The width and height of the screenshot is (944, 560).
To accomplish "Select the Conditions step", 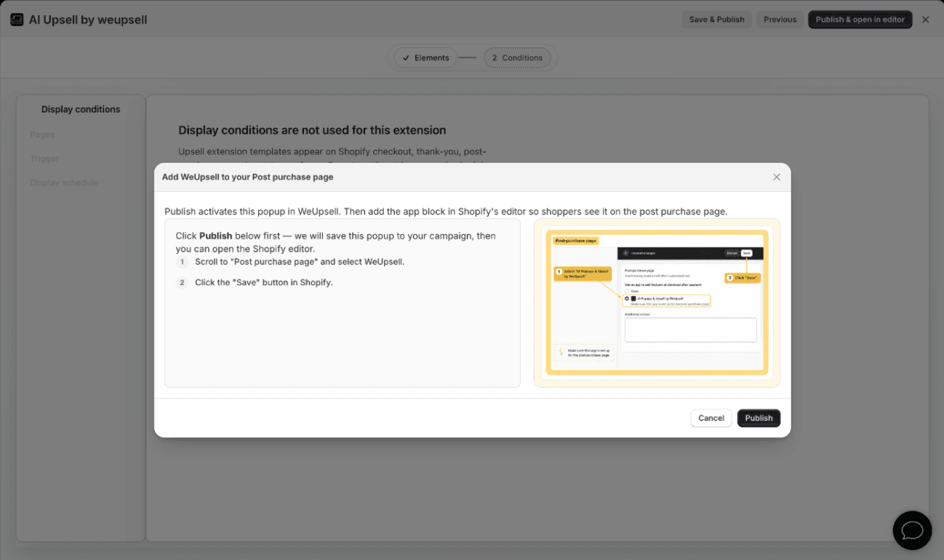I will click(517, 57).
